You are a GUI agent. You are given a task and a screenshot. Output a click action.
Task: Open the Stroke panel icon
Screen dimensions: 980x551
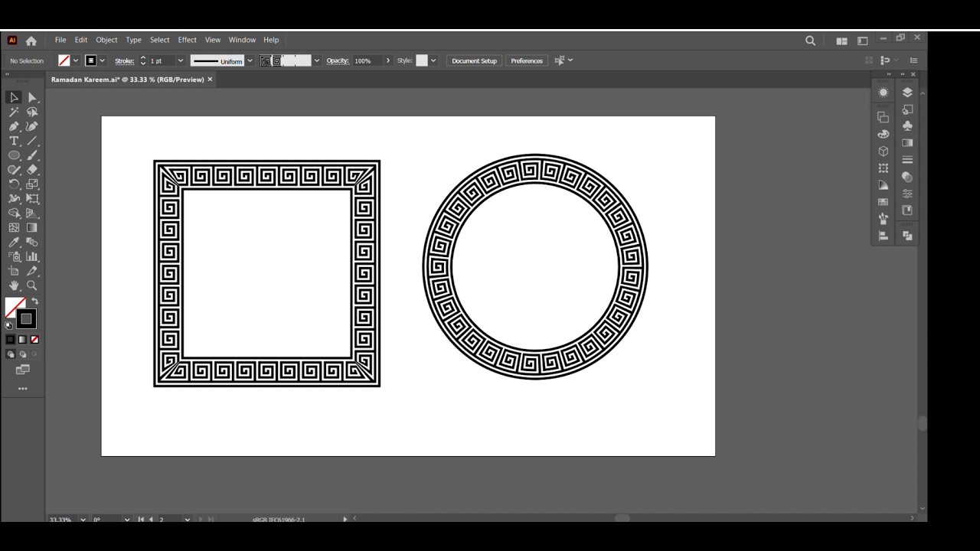907,160
